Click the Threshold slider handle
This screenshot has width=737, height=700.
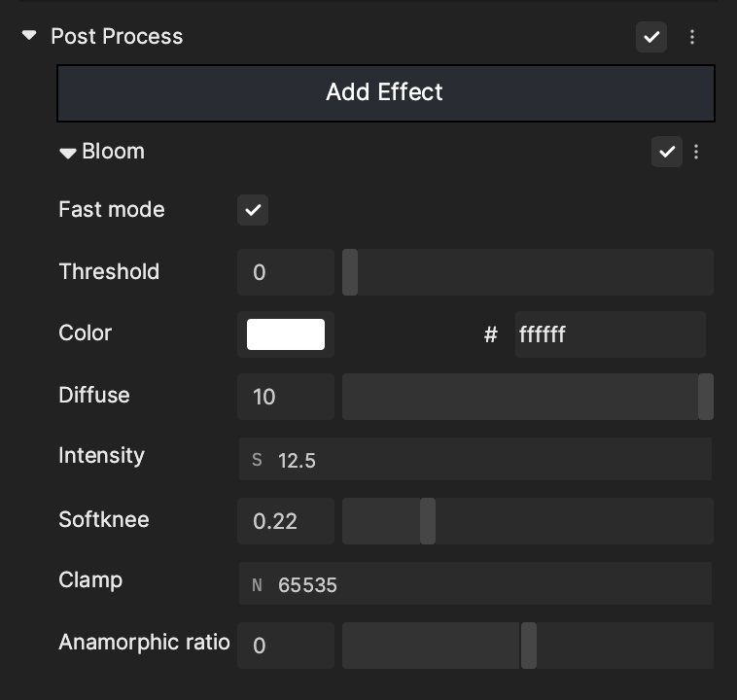coord(350,272)
